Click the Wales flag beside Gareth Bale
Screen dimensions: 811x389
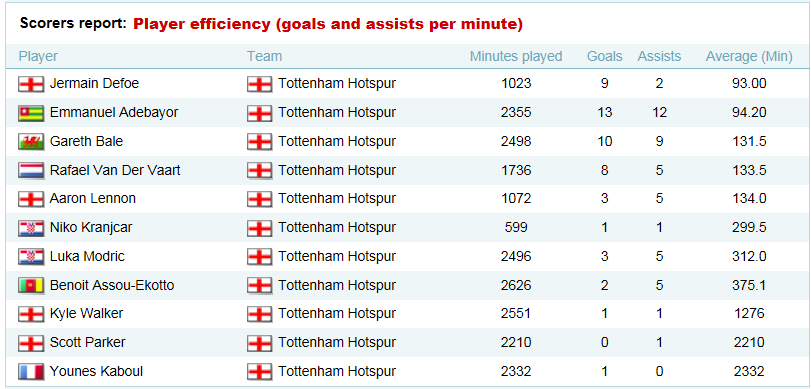31,142
